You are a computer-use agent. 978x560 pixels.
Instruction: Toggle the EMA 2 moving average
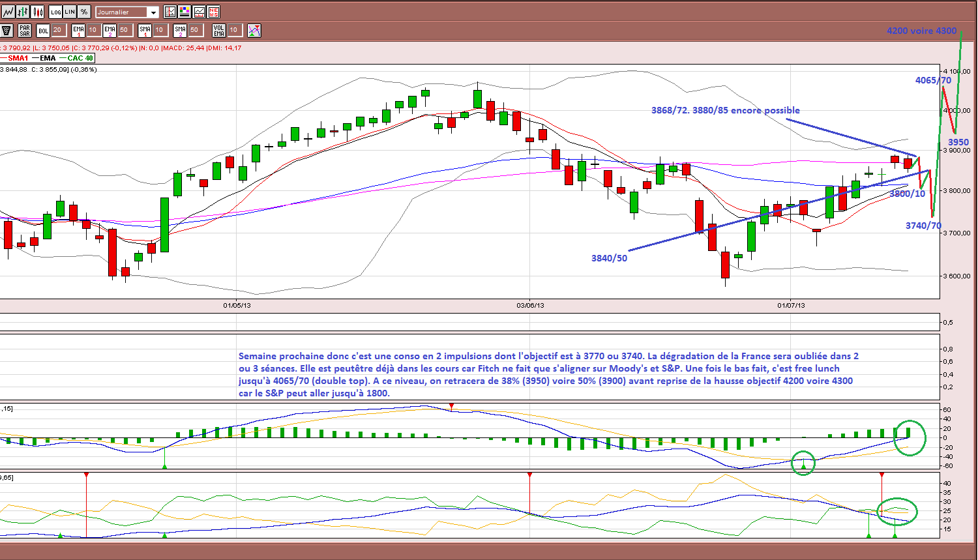click(x=110, y=30)
